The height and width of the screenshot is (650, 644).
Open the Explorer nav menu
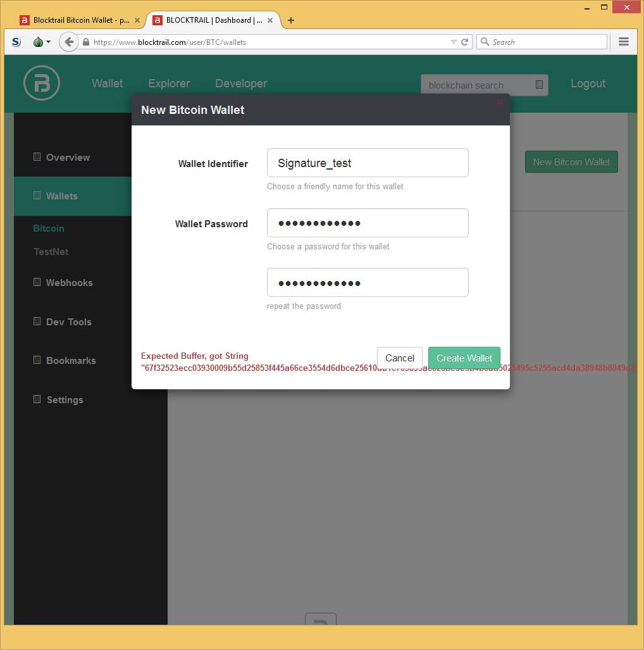tap(169, 84)
